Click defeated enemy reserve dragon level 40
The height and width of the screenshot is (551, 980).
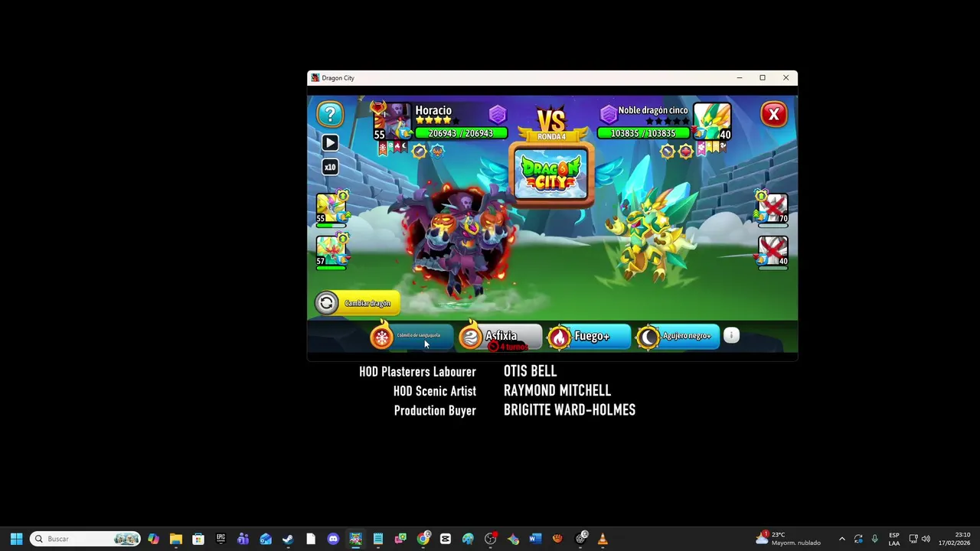773,253
